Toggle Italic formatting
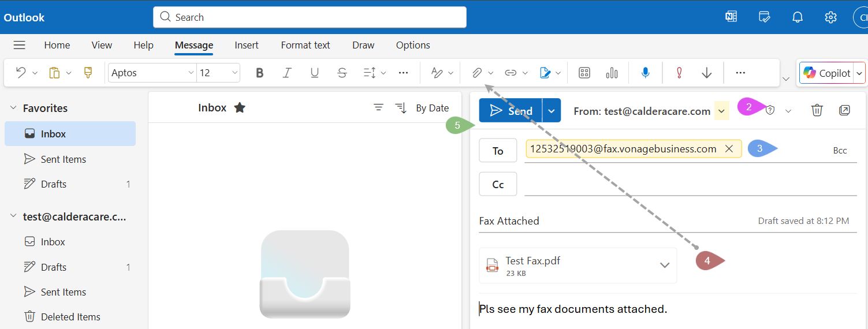 point(287,73)
